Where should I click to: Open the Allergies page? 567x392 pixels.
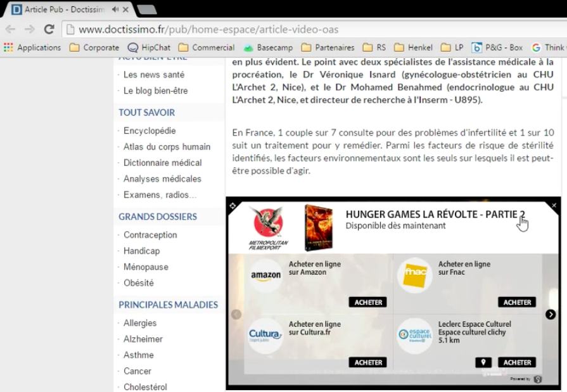[140, 323]
